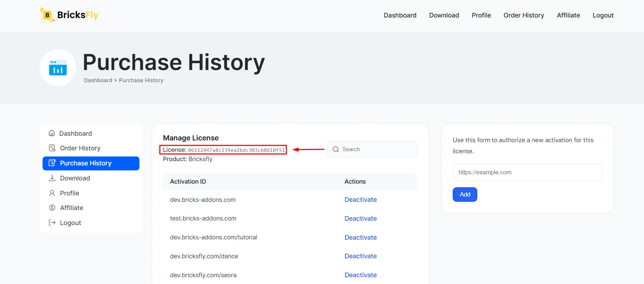
Task: Click the dev.bricksfly.com/seora row text
Action: [203, 275]
